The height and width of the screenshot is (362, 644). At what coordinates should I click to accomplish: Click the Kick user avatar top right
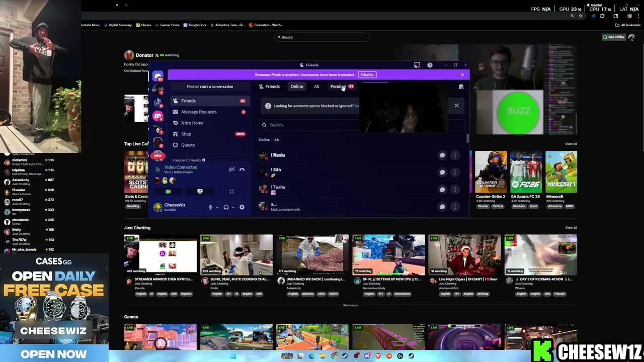pos(631,37)
